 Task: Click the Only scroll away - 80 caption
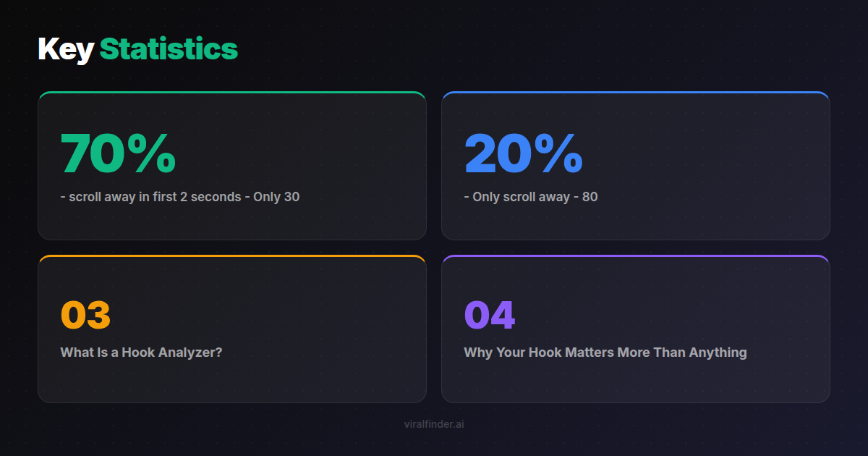[x=531, y=197]
